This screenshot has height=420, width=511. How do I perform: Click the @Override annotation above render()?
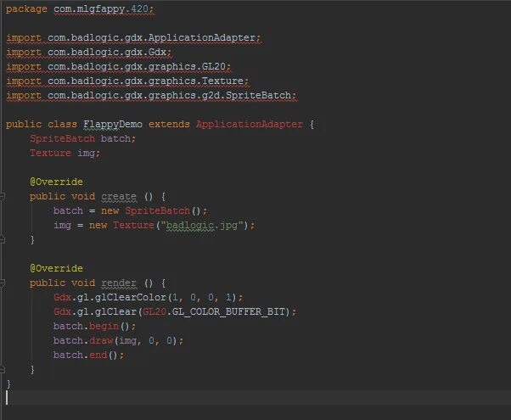click(x=56, y=268)
